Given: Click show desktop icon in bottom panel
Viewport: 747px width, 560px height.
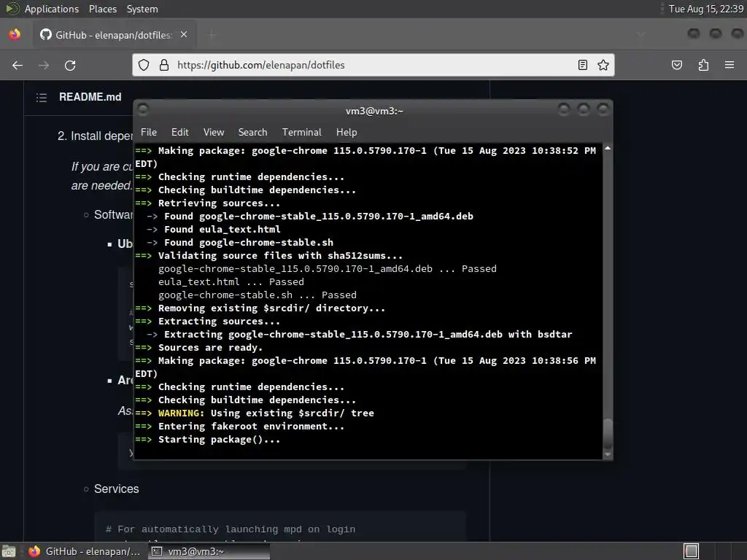Looking at the screenshot, I should point(9,551).
